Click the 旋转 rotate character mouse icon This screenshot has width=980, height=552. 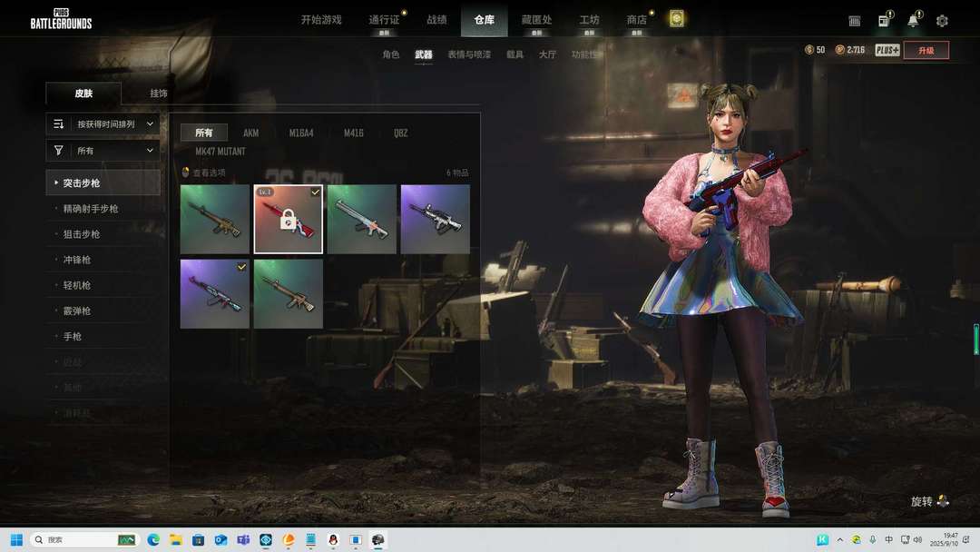click(x=943, y=501)
